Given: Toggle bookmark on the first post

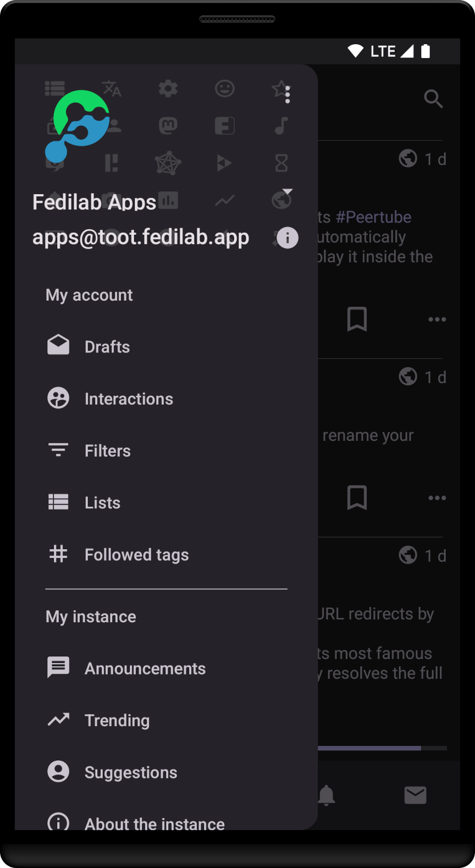Looking at the screenshot, I should coord(357,319).
